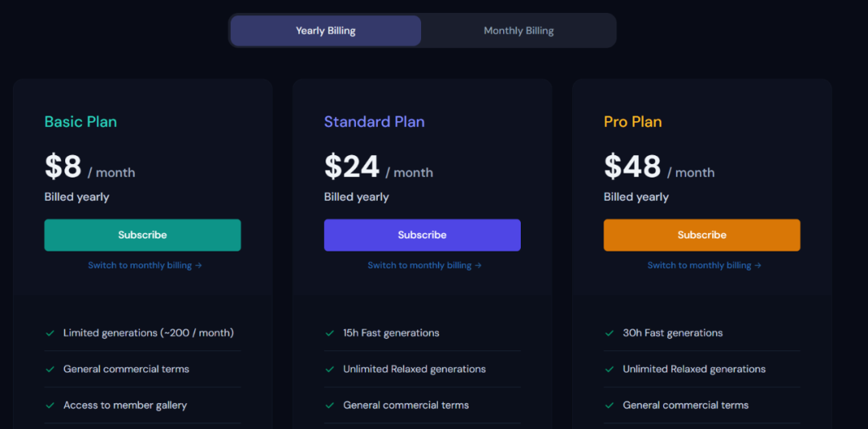This screenshot has width=868, height=429.
Task: Click checkmark beside Basic General commercial terms
Action: click(x=50, y=370)
